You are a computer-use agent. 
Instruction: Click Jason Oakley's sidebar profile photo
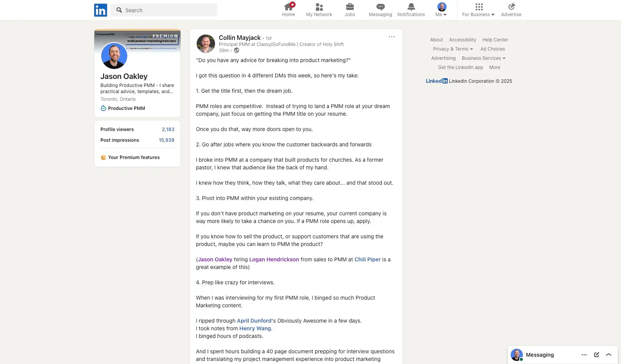pos(114,56)
